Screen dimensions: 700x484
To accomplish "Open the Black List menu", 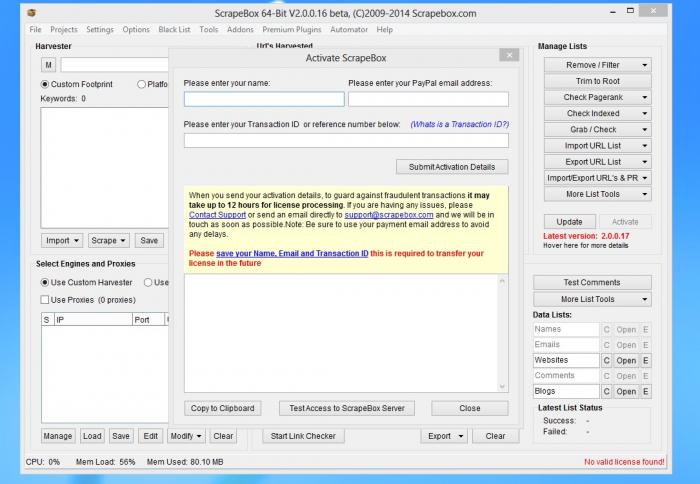I will [x=174, y=29].
